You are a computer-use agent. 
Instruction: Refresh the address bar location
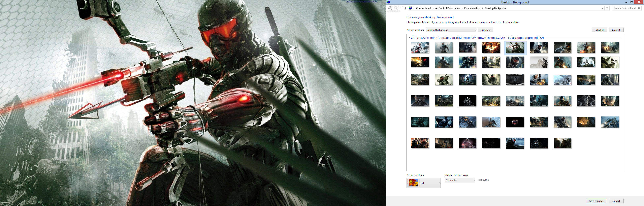point(607,8)
